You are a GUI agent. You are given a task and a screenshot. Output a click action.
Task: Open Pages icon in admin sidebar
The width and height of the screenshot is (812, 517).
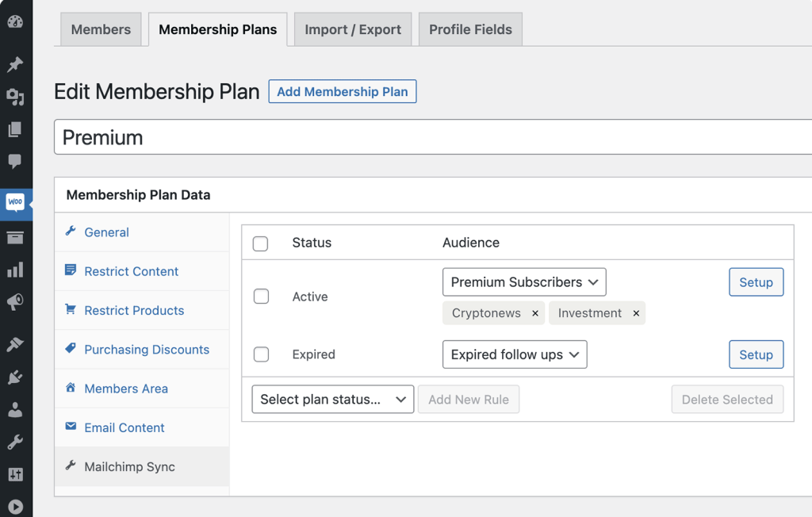click(x=15, y=129)
